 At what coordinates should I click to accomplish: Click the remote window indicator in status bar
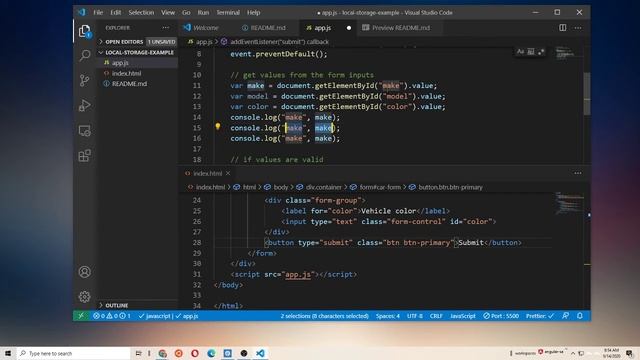coord(81,316)
